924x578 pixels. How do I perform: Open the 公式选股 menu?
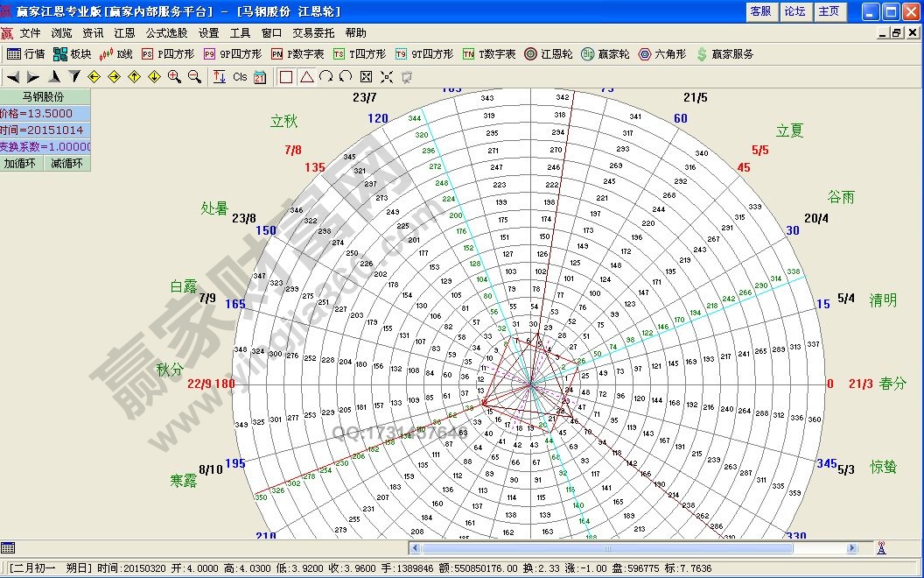click(x=166, y=32)
